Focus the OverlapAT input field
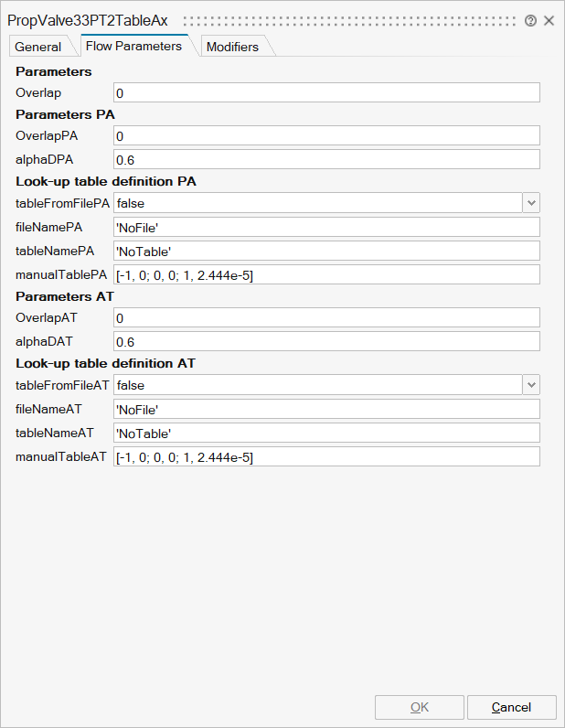The width and height of the screenshot is (565, 728). [x=326, y=317]
